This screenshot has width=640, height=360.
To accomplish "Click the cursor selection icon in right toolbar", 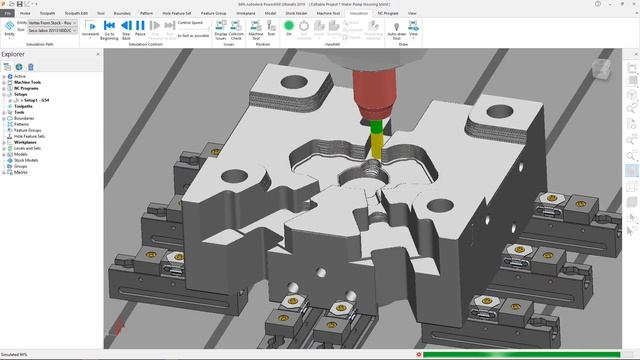I will click(632, 218).
